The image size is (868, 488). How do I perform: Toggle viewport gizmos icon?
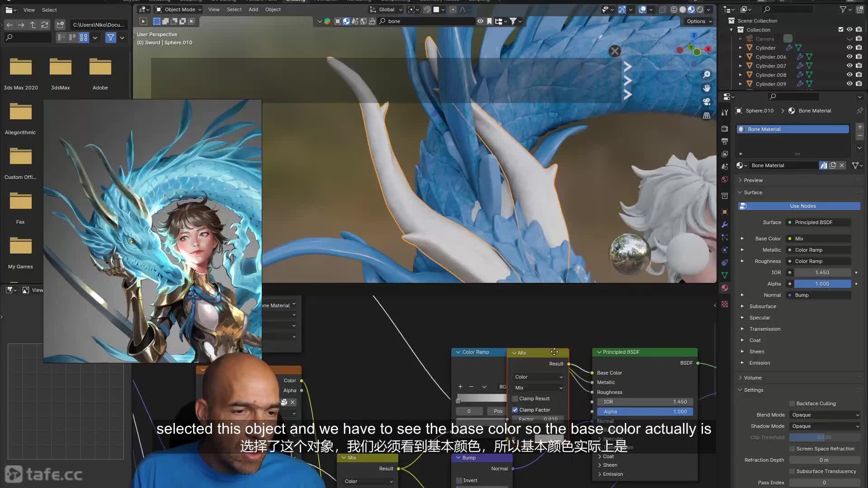click(x=622, y=9)
